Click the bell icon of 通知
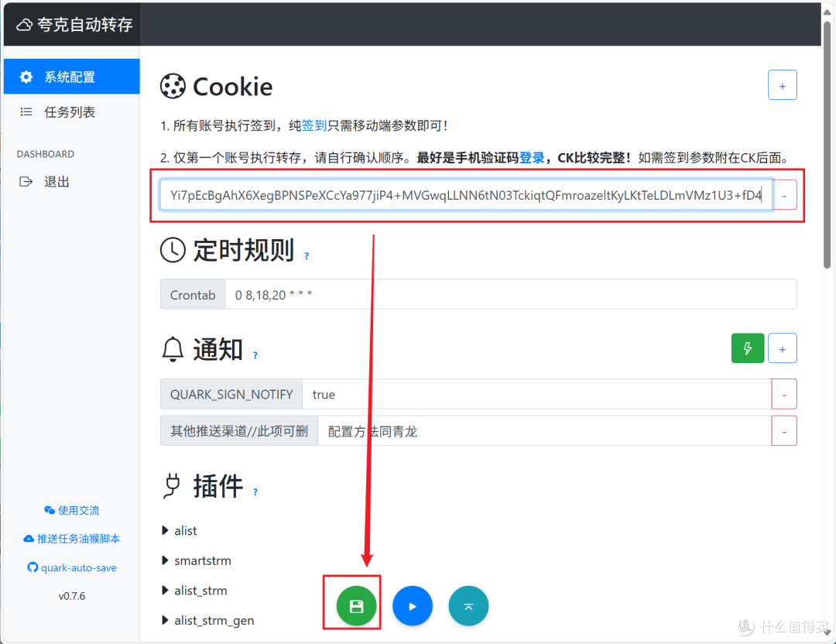 click(173, 350)
